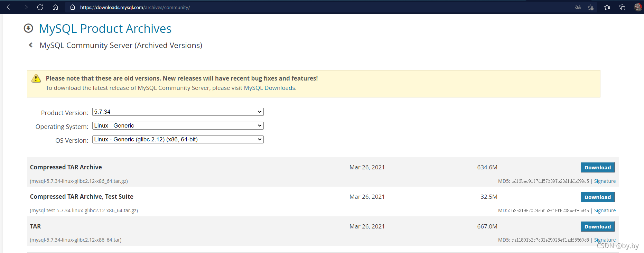
Task: Click the browser address bar URL
Action: point(135,7)
